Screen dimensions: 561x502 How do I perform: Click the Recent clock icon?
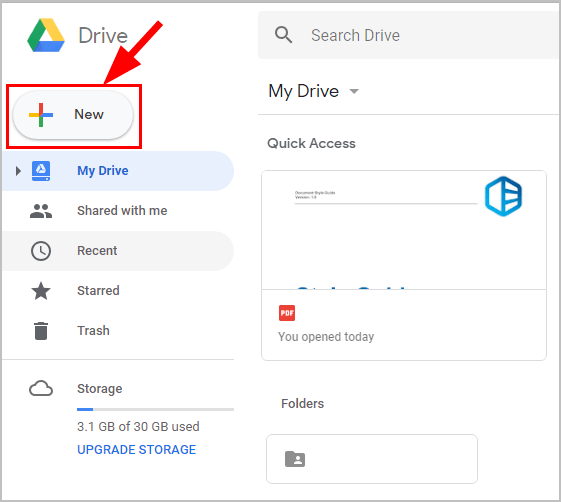pyautogui.click(x=41, y=251)
